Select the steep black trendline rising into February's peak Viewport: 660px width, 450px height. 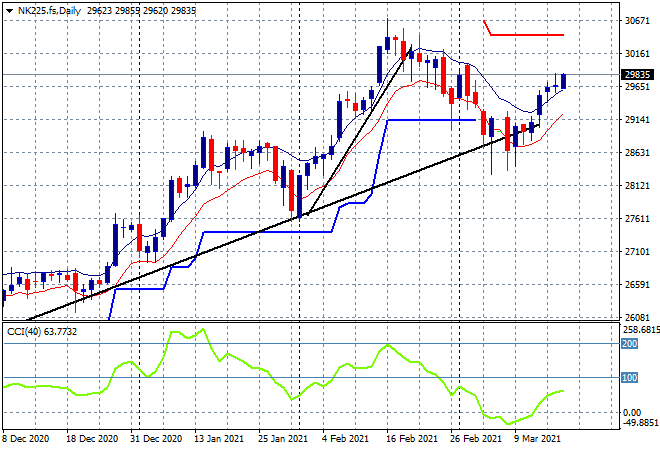tap(359, 132)
